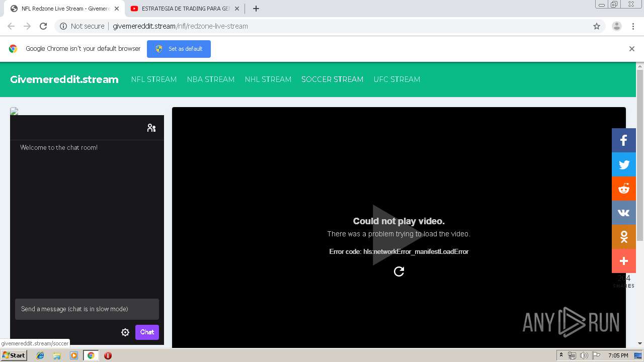644x362 pixels.
Task: Share the stream on Facebook
Action: 624,140
